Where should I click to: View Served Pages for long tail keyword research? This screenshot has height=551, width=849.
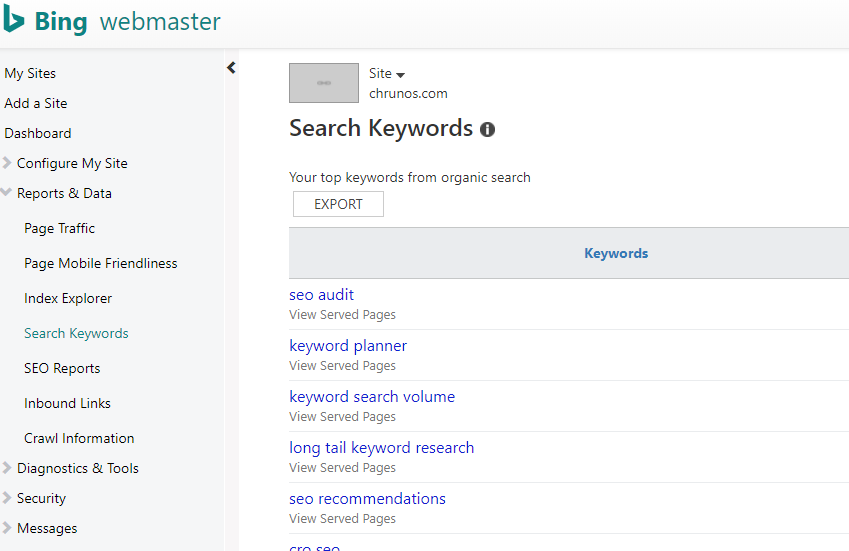(x=342, y=467)
